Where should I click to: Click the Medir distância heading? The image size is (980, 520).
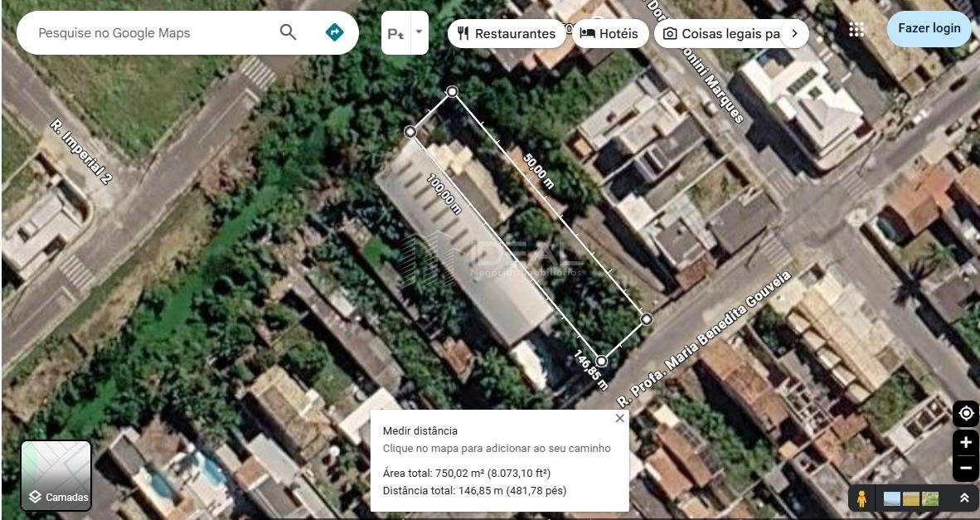pyautogui.click(x=420, y=430)
